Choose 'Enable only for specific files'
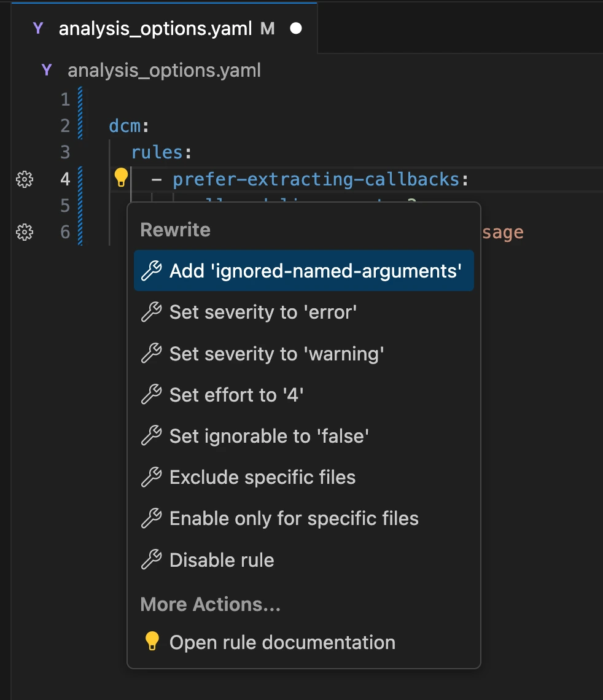 (x=294, y=518)
